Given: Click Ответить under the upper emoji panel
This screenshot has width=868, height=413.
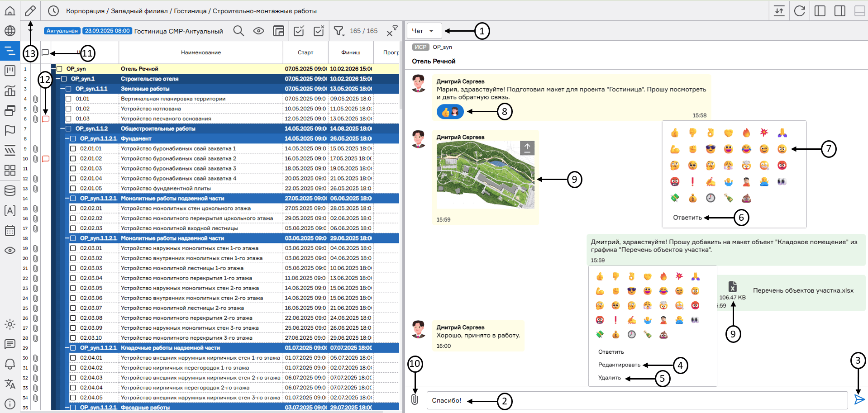Looking at the screenshot, I should coord(687,218).
